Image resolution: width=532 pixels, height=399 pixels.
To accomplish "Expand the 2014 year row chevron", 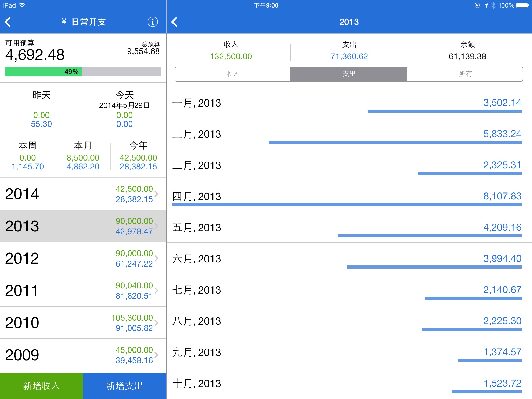I will pos(156,194).
